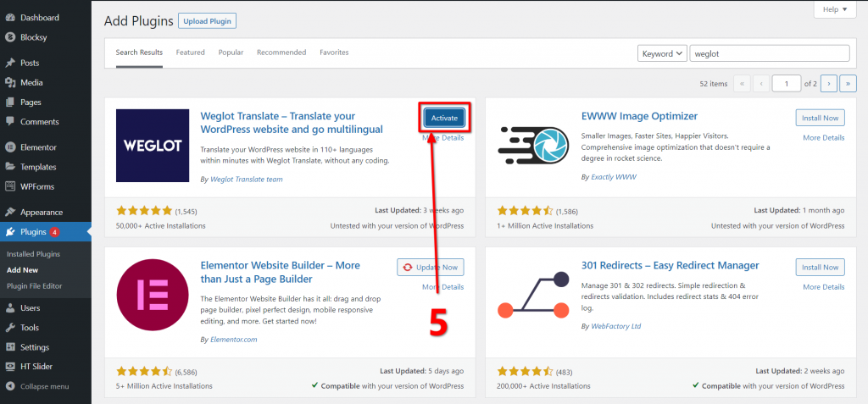Click the Upload Plugin button

(x=207, y=21)
